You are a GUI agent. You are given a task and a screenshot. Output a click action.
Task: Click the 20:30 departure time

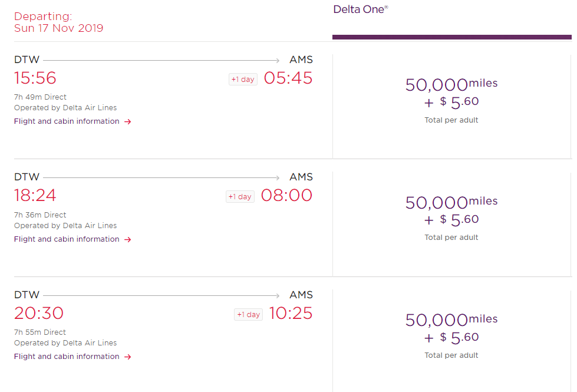pos(39,313)
